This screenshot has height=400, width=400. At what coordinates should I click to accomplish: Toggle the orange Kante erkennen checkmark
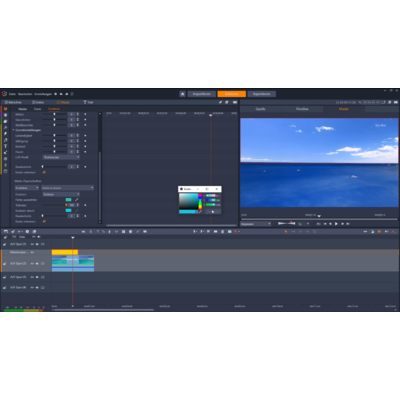pos(44,172)
